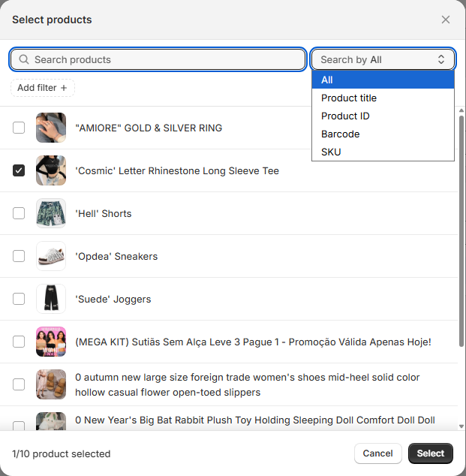Screen dimensions: 466x476
Task: Confirm with the Select button
Action: pyautogui.click(x=431, y=453)
